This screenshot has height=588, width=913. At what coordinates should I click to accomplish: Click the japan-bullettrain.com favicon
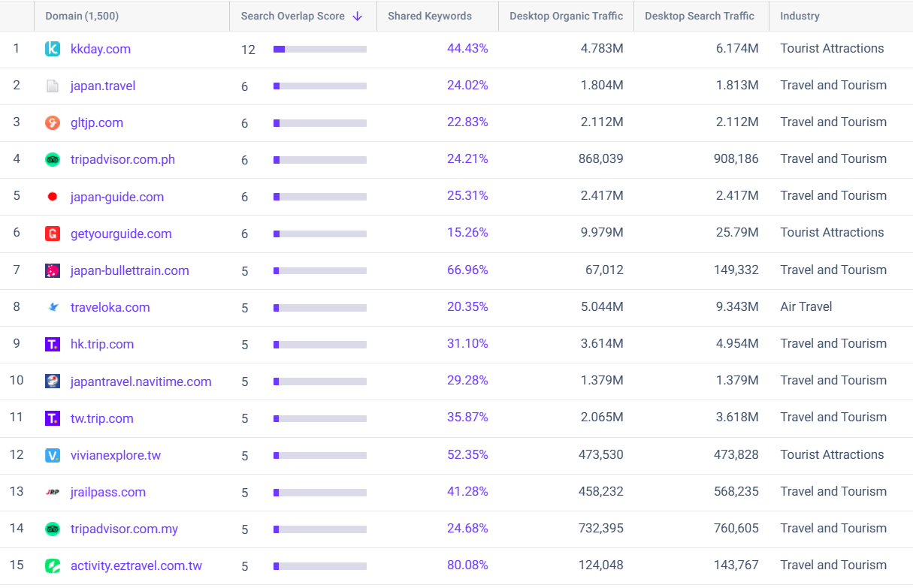[53, 270]
